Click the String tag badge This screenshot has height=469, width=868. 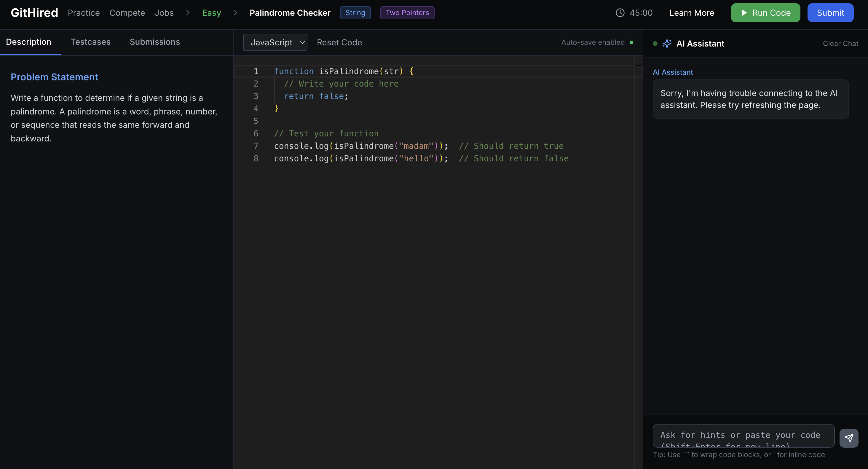tap(355, 13)
